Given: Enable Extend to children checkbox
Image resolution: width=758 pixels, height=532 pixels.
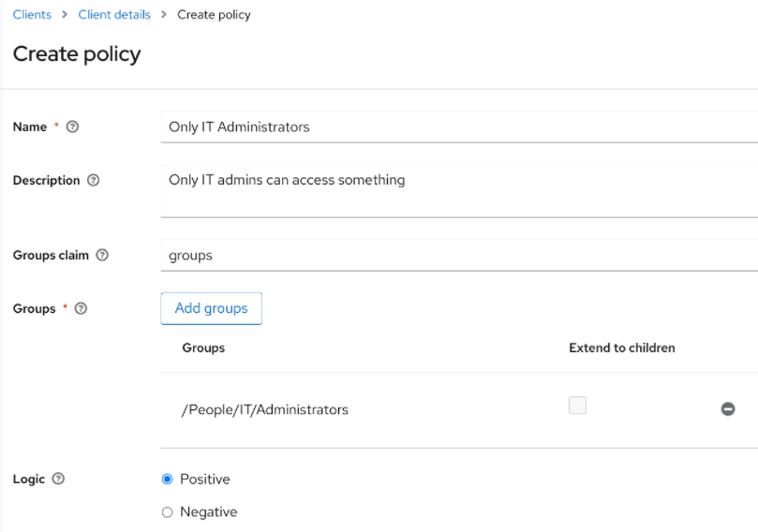Looking at the screenshot, I should tap(577, 406).
